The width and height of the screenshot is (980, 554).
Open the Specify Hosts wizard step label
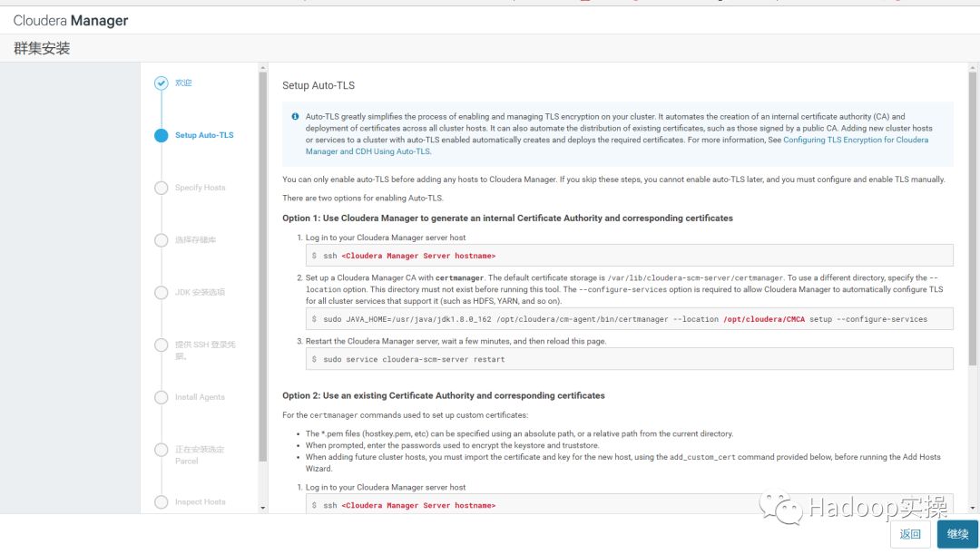tap(200, 188)
